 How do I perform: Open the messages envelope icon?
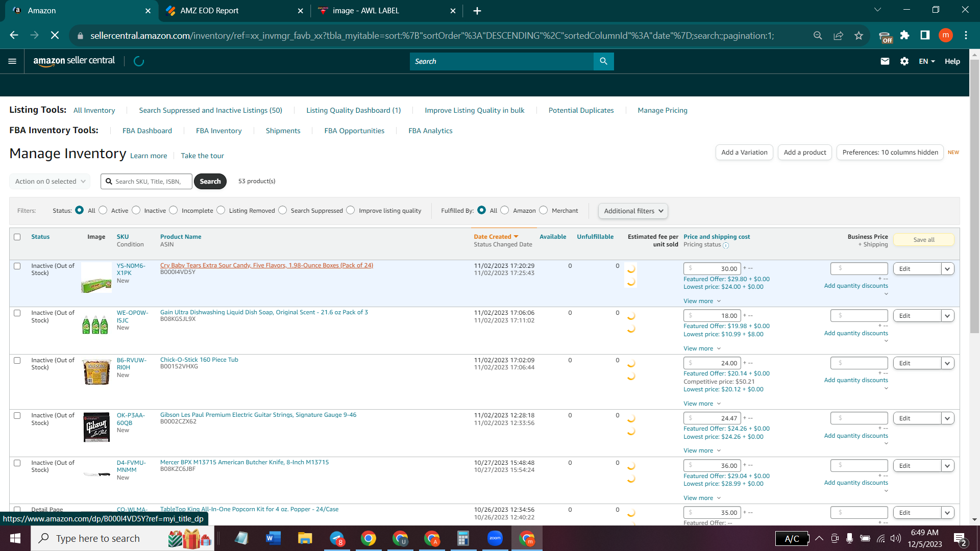click(x=885, y=61)
